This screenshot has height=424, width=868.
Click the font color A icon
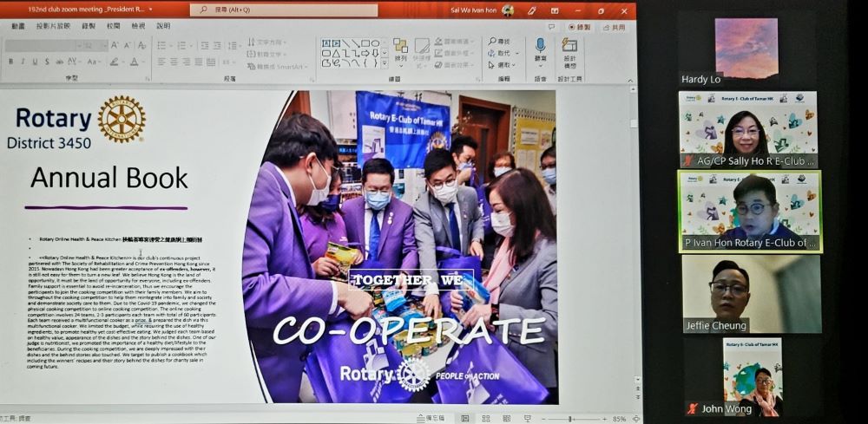pos(134,62)
